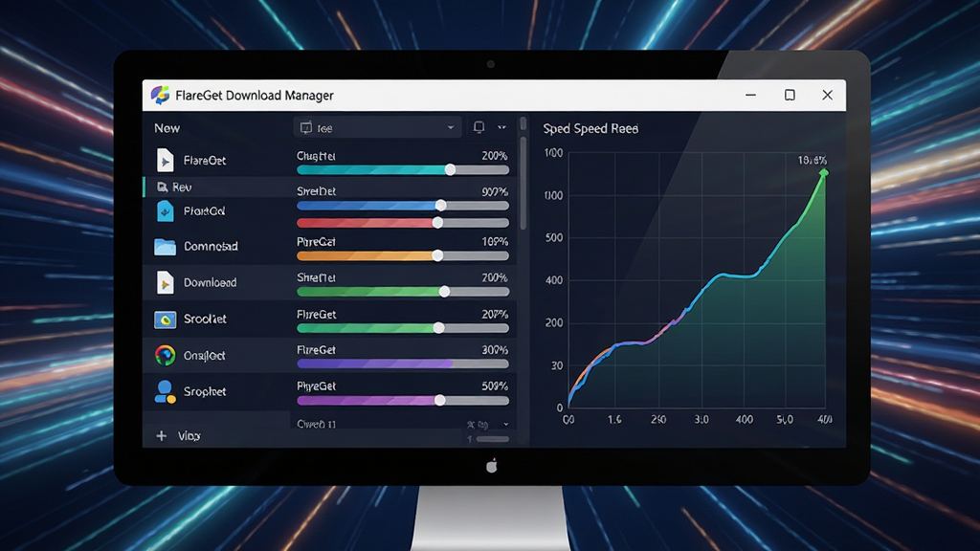The width and height of the screenshot is (980, 551).
Task: Click the "Sped Speed Rees" chart title
Action: click(590, 129)
